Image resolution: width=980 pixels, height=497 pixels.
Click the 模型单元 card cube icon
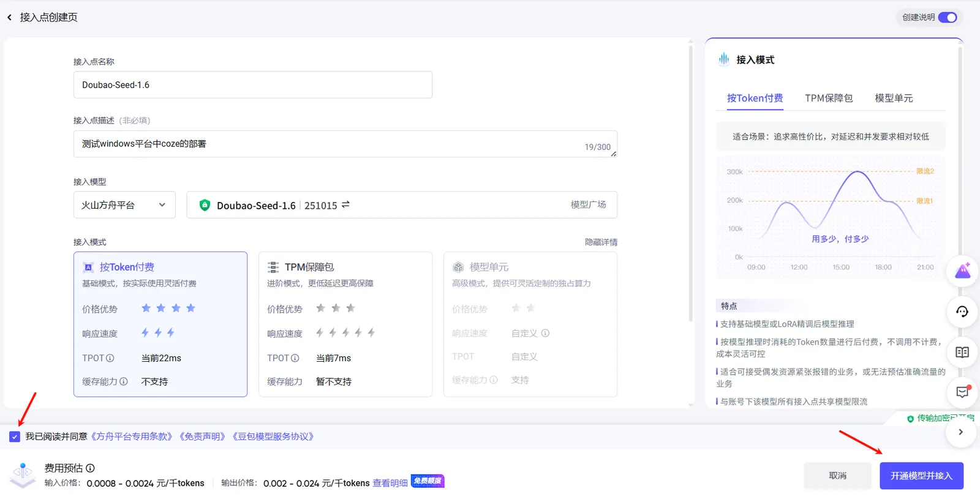click(458, 267)
